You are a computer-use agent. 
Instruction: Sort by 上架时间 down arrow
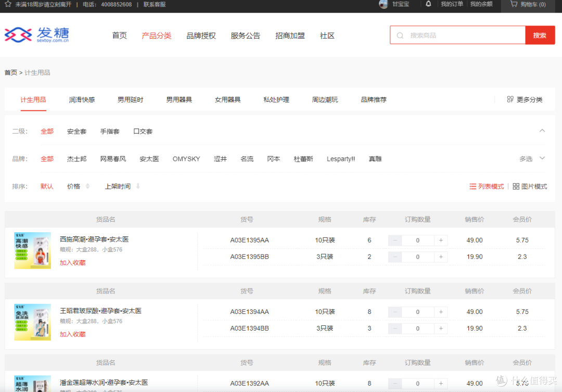(x=138, y=186)
